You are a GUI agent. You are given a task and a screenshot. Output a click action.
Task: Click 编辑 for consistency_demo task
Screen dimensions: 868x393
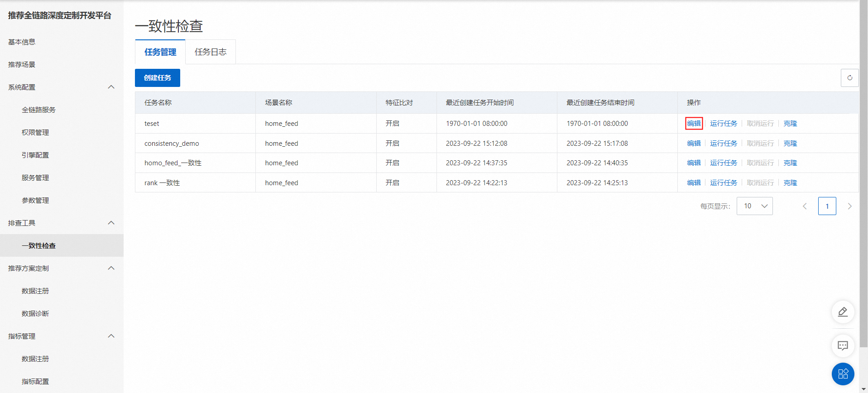point(694,143)
